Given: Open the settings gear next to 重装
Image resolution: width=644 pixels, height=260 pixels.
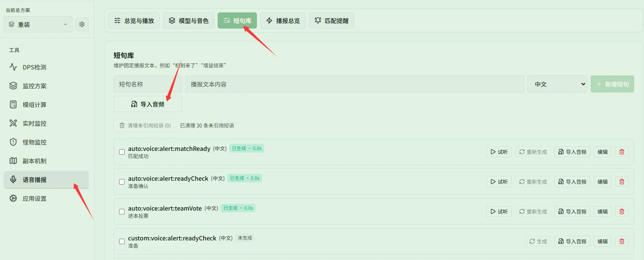Looking at the screenshot, I should pyautogui.click(x=82, y=24).
